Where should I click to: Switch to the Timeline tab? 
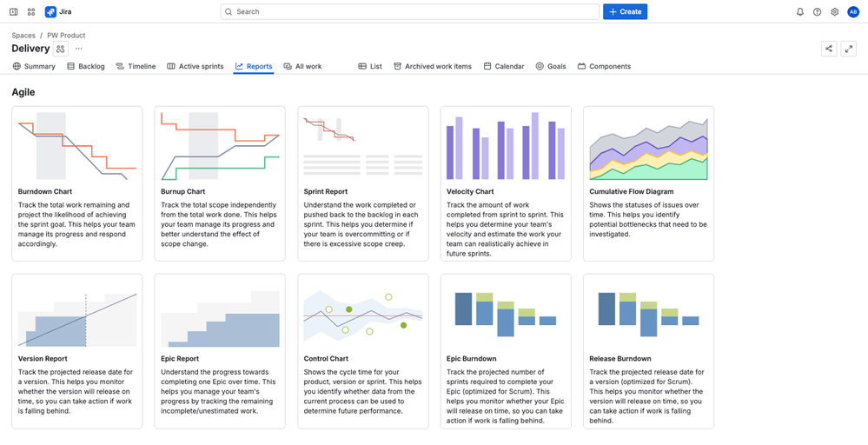136,66
